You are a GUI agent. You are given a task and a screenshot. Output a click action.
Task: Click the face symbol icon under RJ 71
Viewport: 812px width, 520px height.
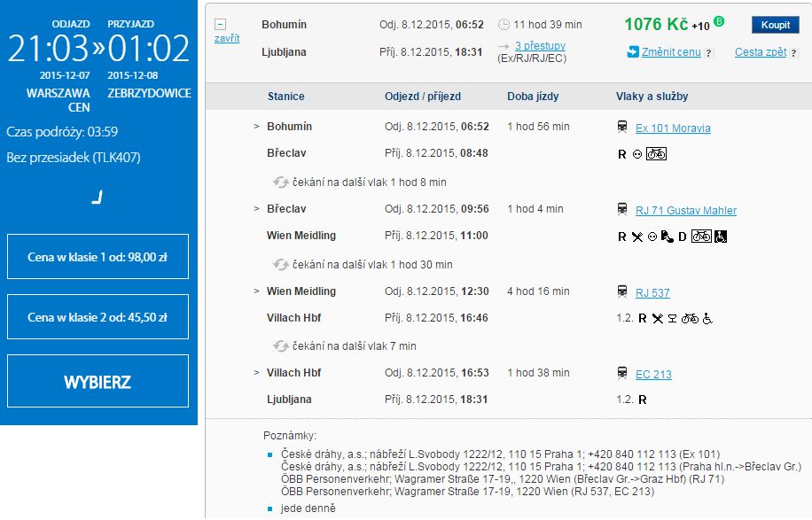[652, 237]
